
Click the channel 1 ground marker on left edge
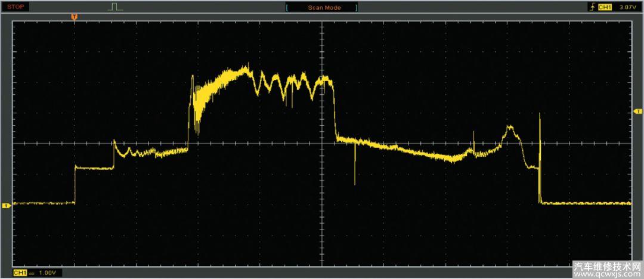point(6,206)
